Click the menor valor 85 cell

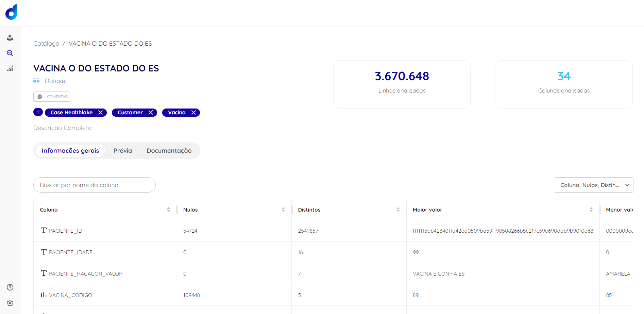609,295
